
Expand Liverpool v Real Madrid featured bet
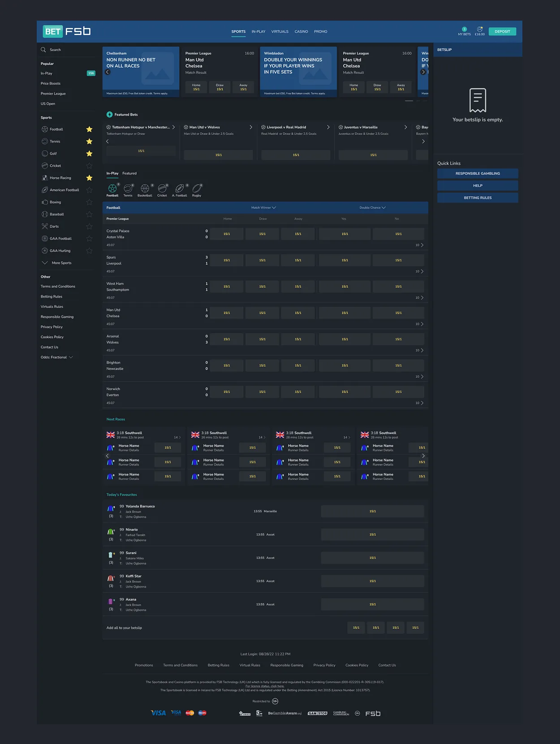click(x=328, y=127)
